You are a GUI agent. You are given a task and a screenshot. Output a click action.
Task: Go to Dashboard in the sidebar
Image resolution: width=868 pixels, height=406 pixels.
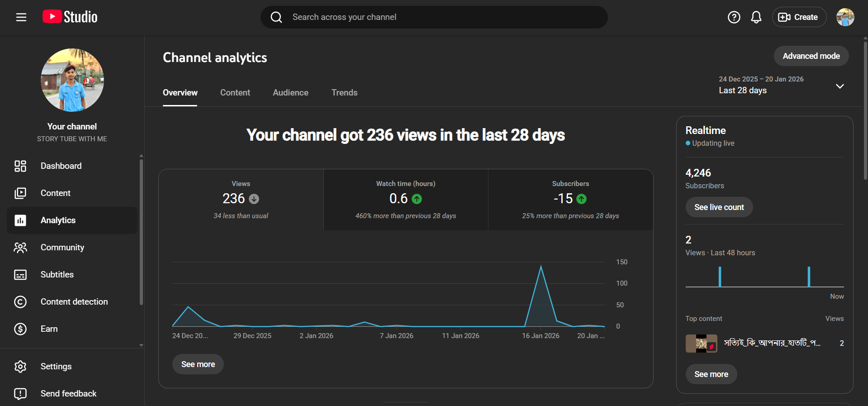[61, 166]
